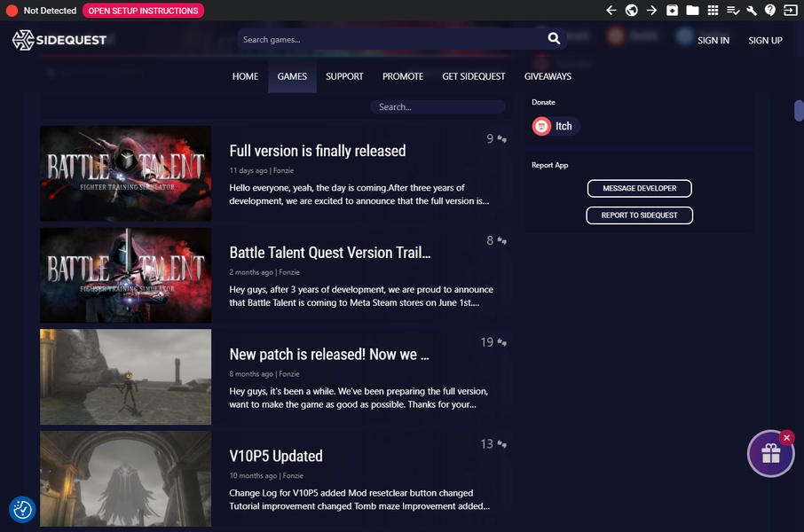Switch to the Giveaways tab
The width and height of the screenshot is (804, 532).
548,76
